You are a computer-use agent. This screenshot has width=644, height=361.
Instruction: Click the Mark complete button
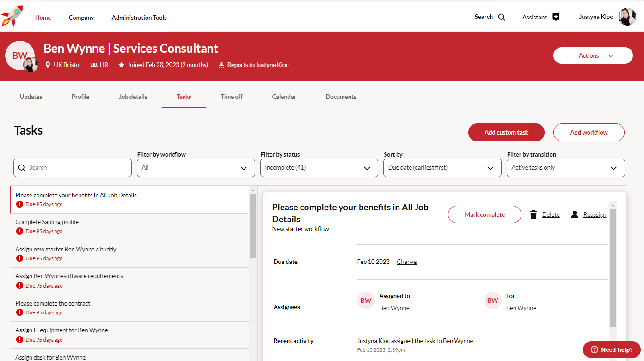(485, 214)
